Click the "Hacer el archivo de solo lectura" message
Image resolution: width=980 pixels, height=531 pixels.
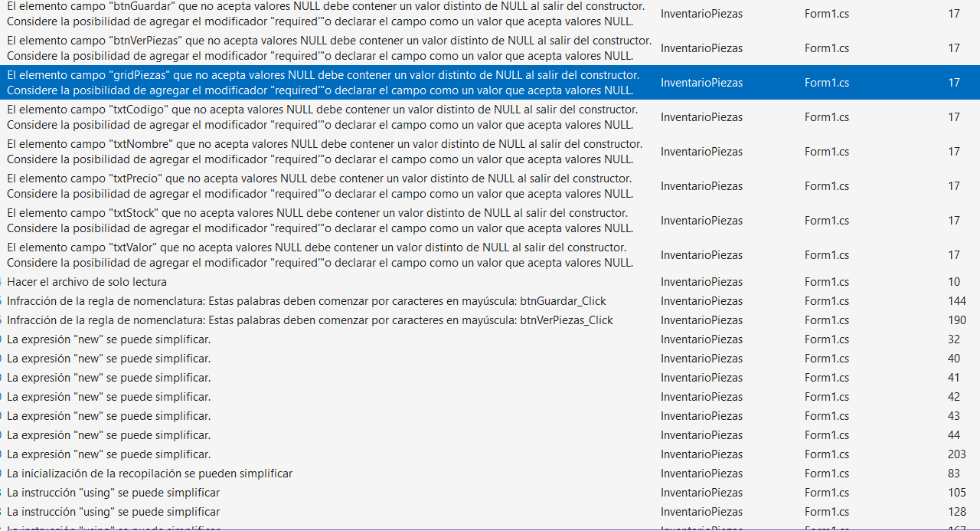(x=87, y=282)
